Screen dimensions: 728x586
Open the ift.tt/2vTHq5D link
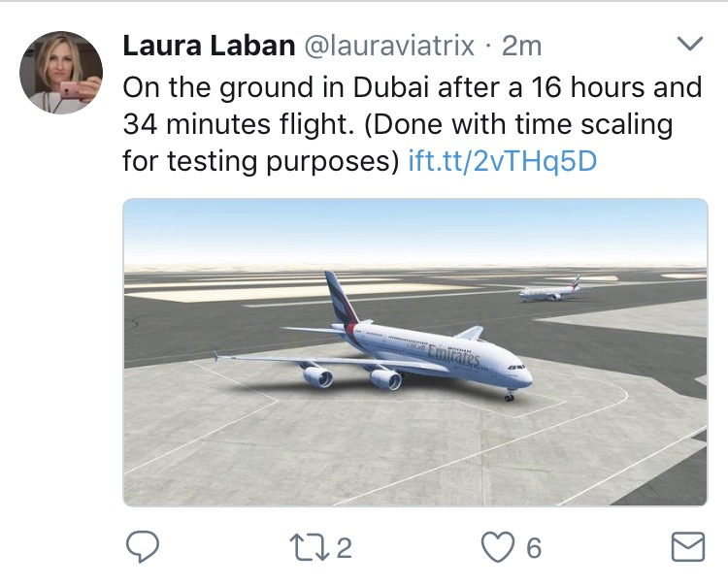coord(503,160)
